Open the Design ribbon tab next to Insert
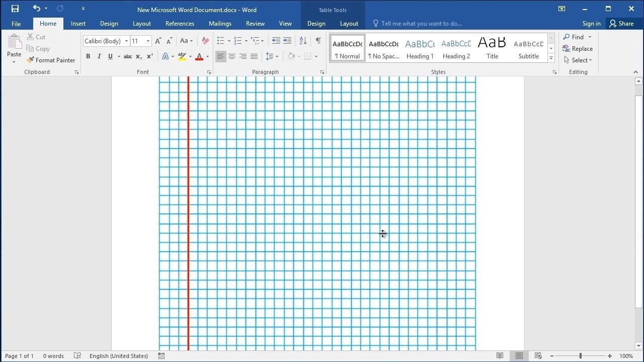 [109, 24]
